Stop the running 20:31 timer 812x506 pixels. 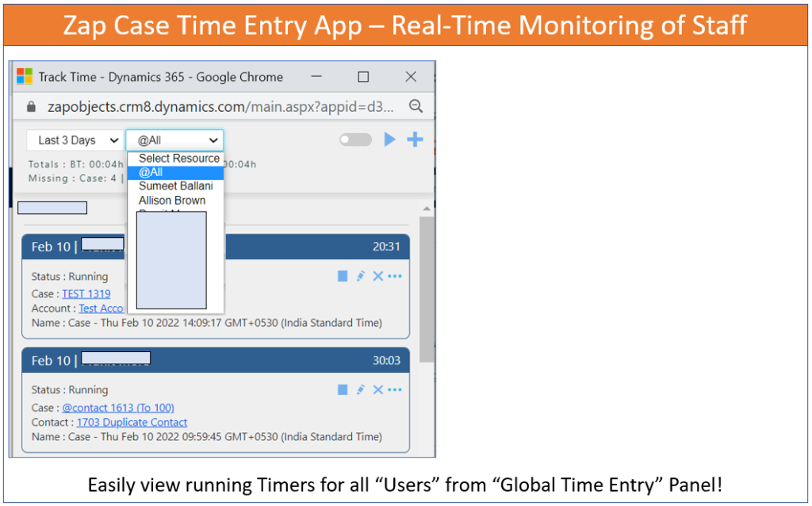[x=343, y=276]
